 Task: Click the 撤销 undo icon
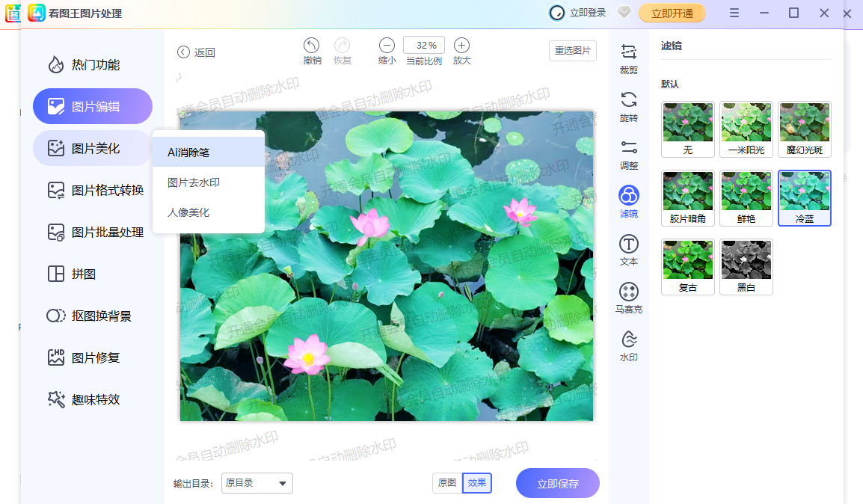pyautogui.click(x=312, y=46)
